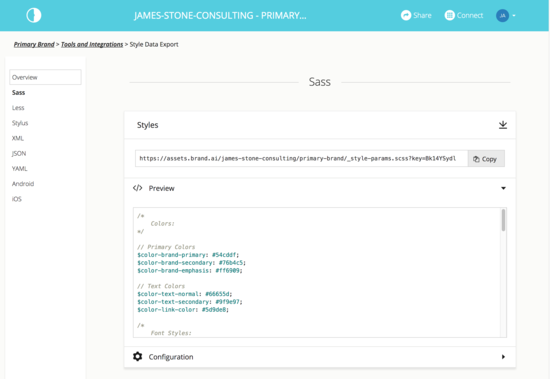Expand the Configuration section arrow
Image resolution: width=550 pixels, height=379 pixels.
pos(503,357)
